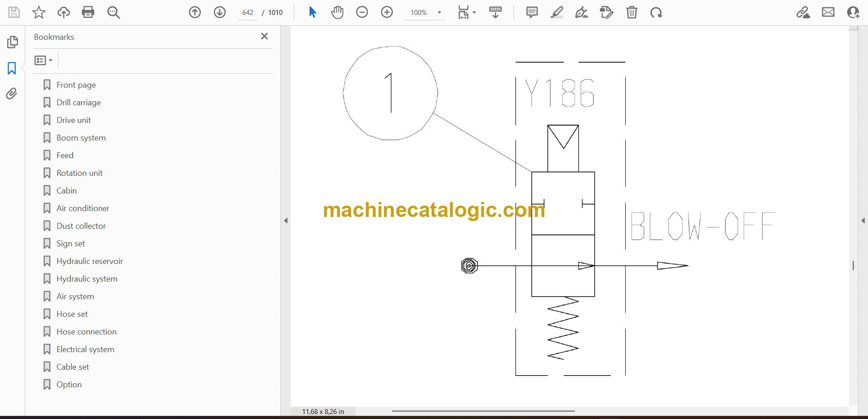The image size is (868, 419).
Task: Select the Highlight text pen tool
Action: 557,12
